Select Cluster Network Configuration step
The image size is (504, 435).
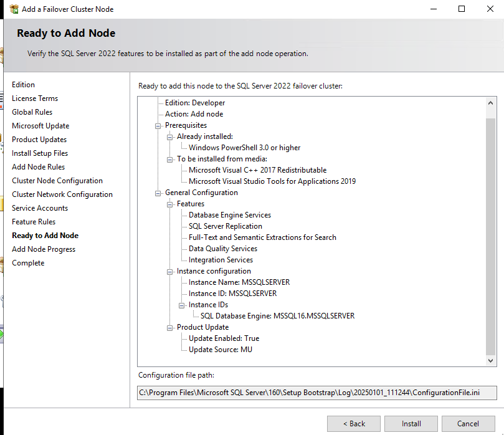click(62, 194)
